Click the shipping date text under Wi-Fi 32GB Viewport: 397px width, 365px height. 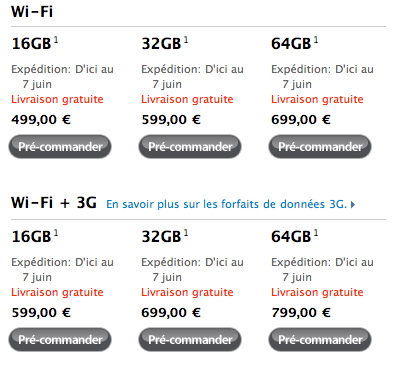click(x=192, y=77)
